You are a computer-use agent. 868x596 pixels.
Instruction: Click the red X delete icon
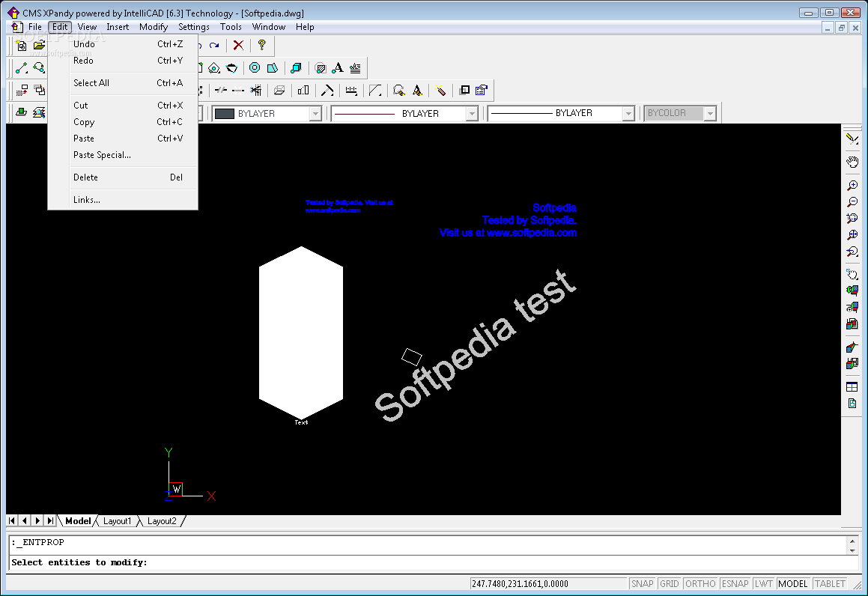tap(238, 46)
